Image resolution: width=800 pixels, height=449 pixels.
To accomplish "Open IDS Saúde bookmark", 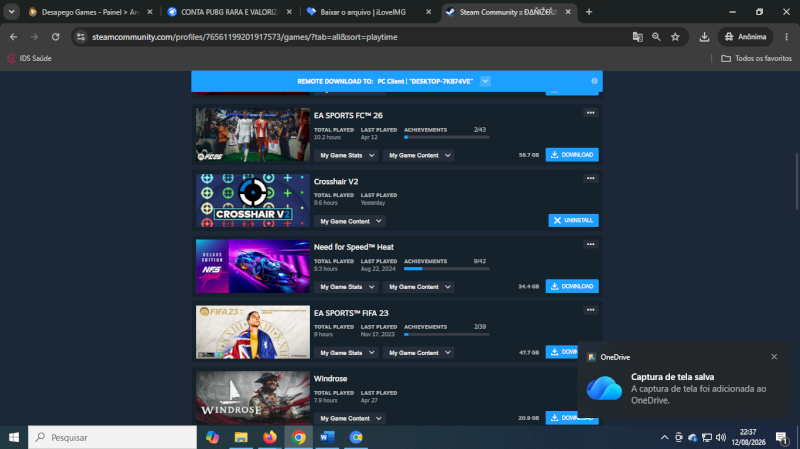I will pos(30,58).
